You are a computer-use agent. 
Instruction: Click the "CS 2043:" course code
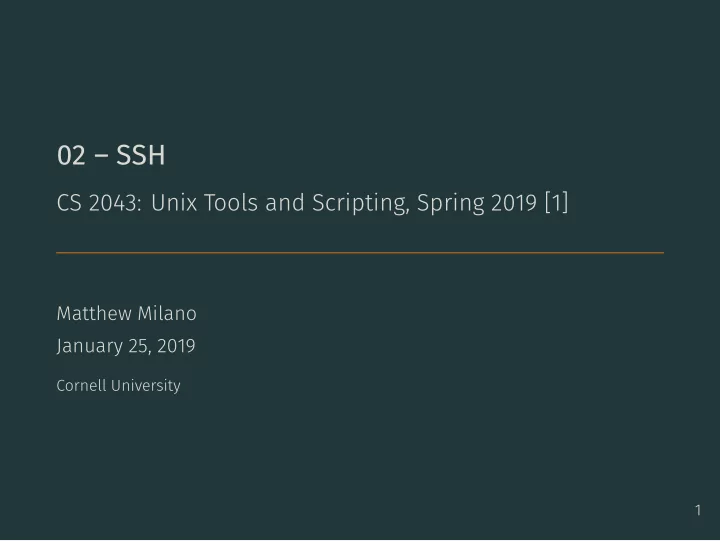(99, 203)
